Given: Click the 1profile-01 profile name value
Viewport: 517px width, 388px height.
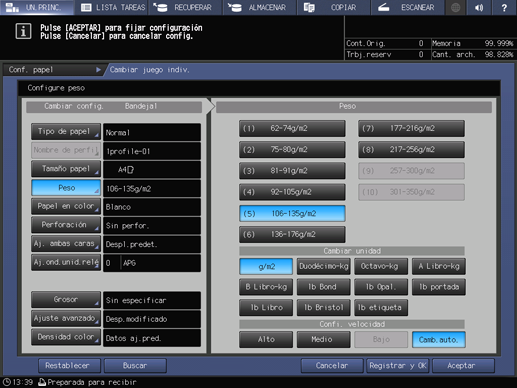Looking at the screenshot, I should point(152,151).
